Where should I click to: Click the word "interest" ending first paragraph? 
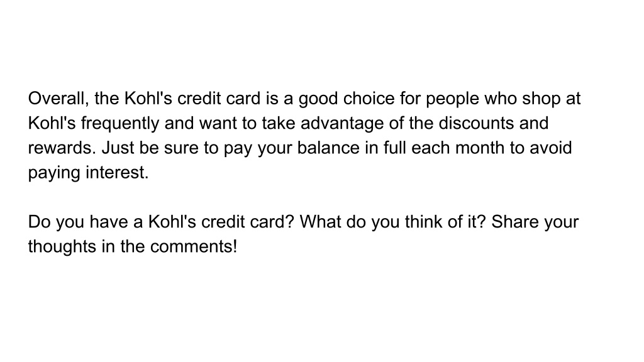pyautogui.click(x=117, y=172)
